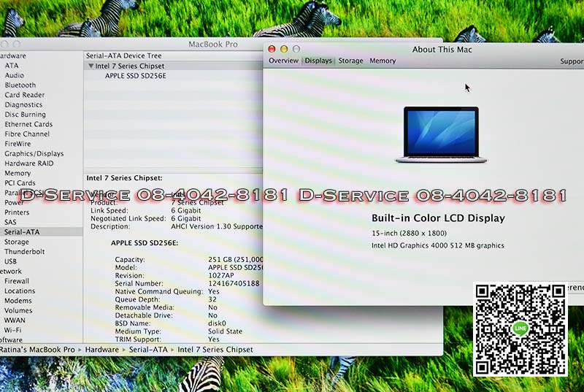Open the Memory tab in About This Mac
This screenshot has height=392, width=584.
click(x=383, y=61)
